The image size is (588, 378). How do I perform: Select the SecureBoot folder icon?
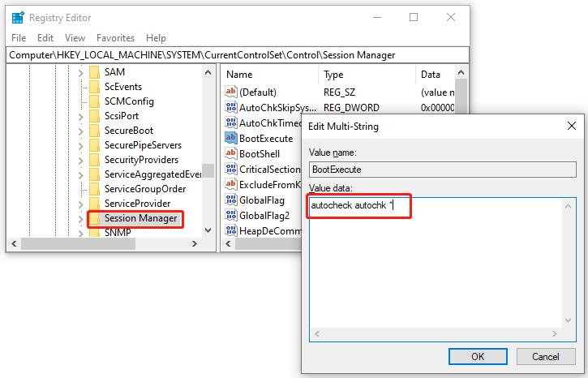point(94,131)
